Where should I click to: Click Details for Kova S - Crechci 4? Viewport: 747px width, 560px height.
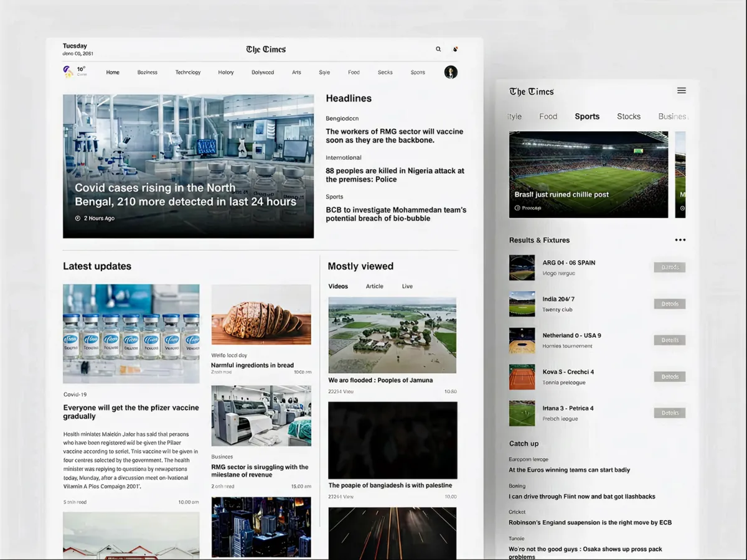[670, 376]
